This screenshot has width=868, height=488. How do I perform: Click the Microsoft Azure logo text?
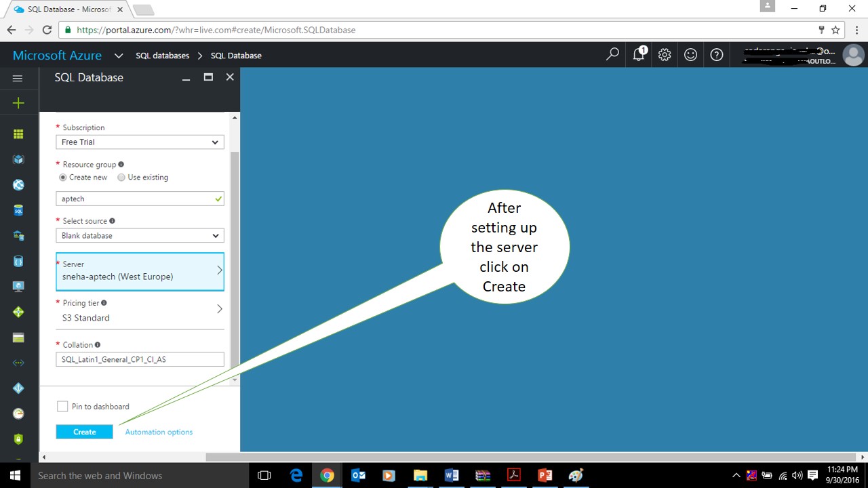tap(57, 56)
